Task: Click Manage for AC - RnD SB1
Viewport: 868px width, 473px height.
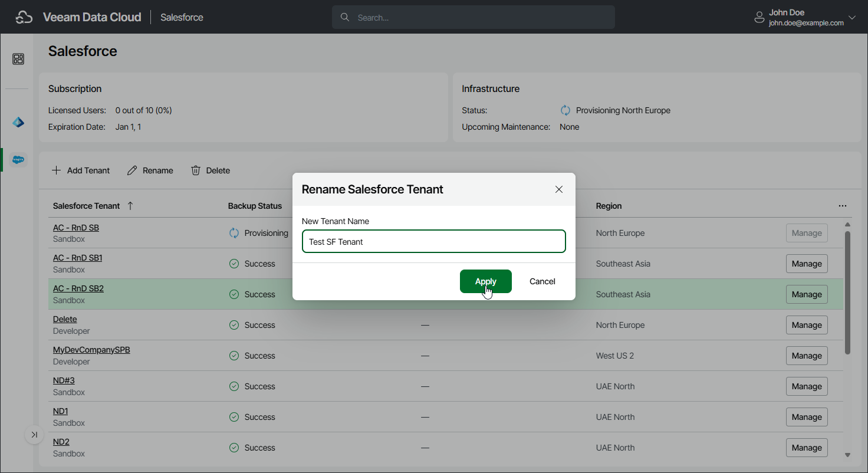Action: coord(807,264)
